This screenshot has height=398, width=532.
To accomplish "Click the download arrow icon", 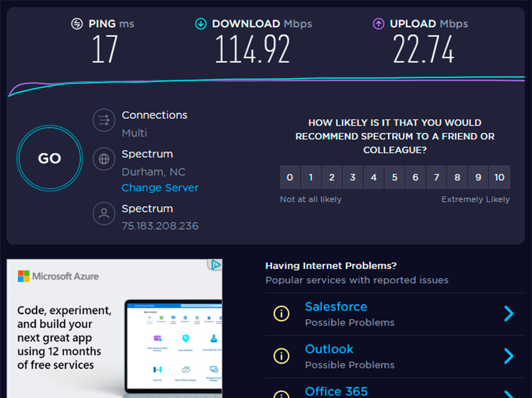I will coord(201,24).
